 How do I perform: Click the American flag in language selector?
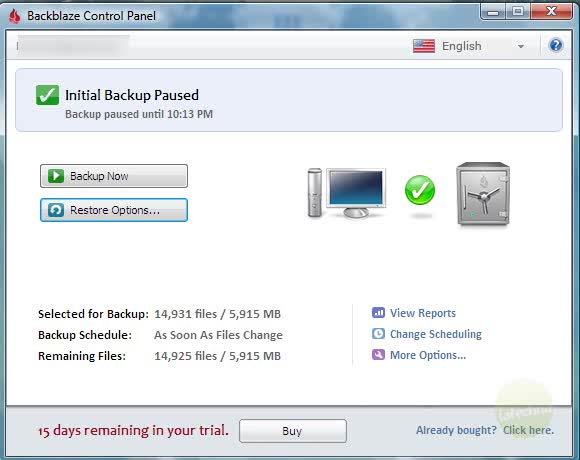pyautogui.click(x=424, y=46)
